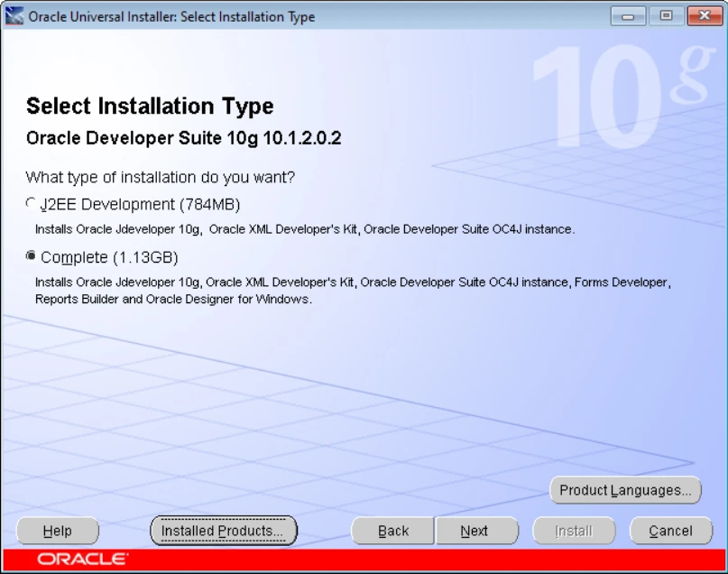Select the J2EE Development radio option

[x=31, y=203]
